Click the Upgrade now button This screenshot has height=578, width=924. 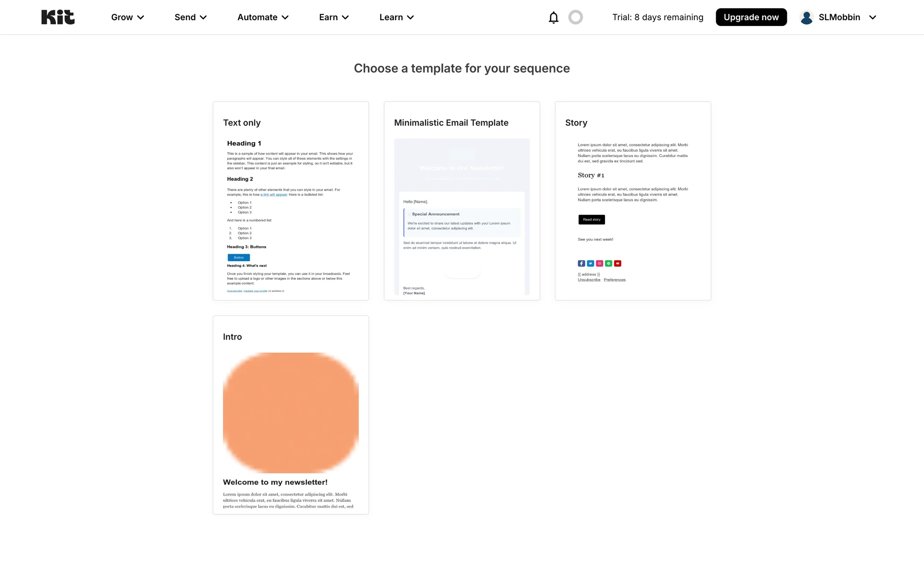751,17
